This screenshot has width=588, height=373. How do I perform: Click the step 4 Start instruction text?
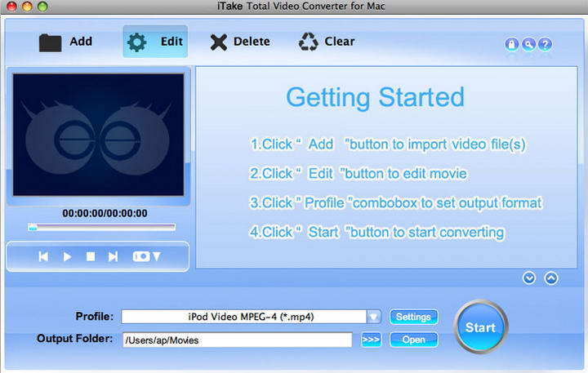click(x=377, y=232)
